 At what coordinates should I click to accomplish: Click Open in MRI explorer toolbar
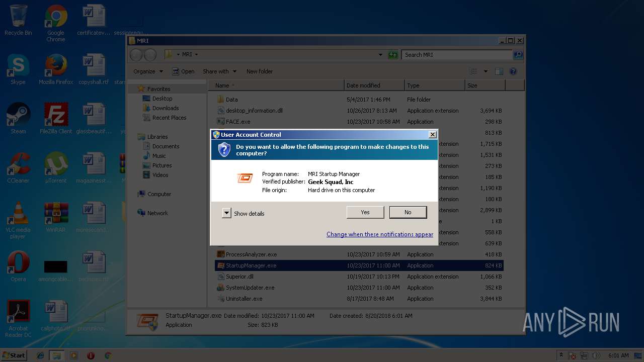(x=183, y=71)
